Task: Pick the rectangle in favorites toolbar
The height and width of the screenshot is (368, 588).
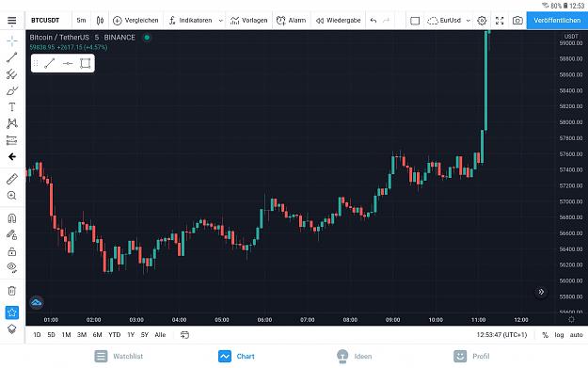Action: (x=85, y=63)
